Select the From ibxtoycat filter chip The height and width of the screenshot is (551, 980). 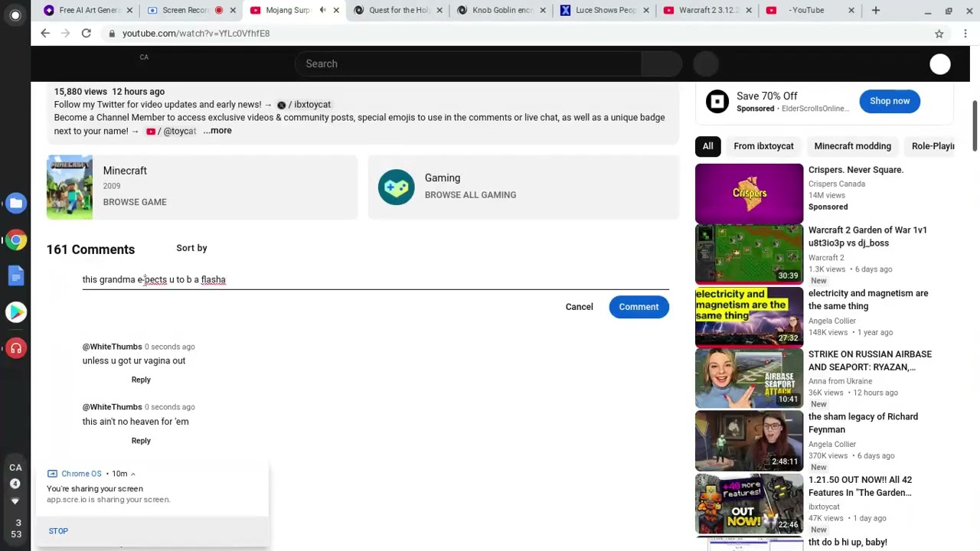point(763,146)
